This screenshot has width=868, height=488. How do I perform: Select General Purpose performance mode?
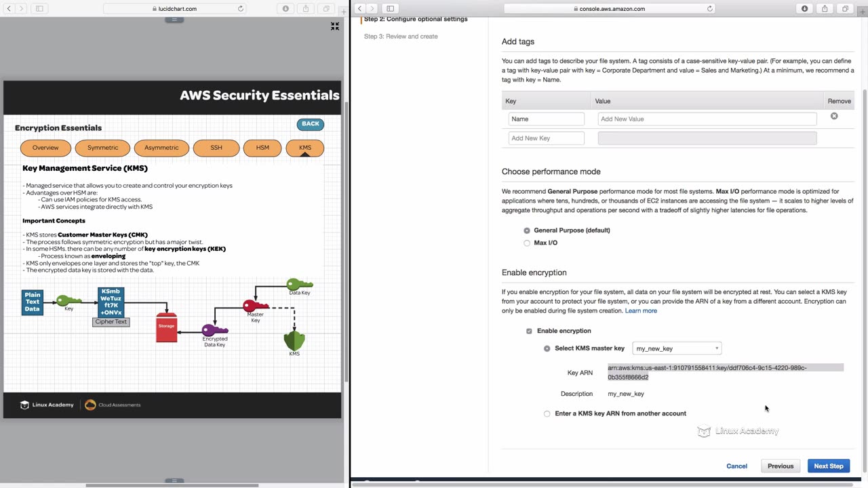pyautogui.click(x=527, y=230)
